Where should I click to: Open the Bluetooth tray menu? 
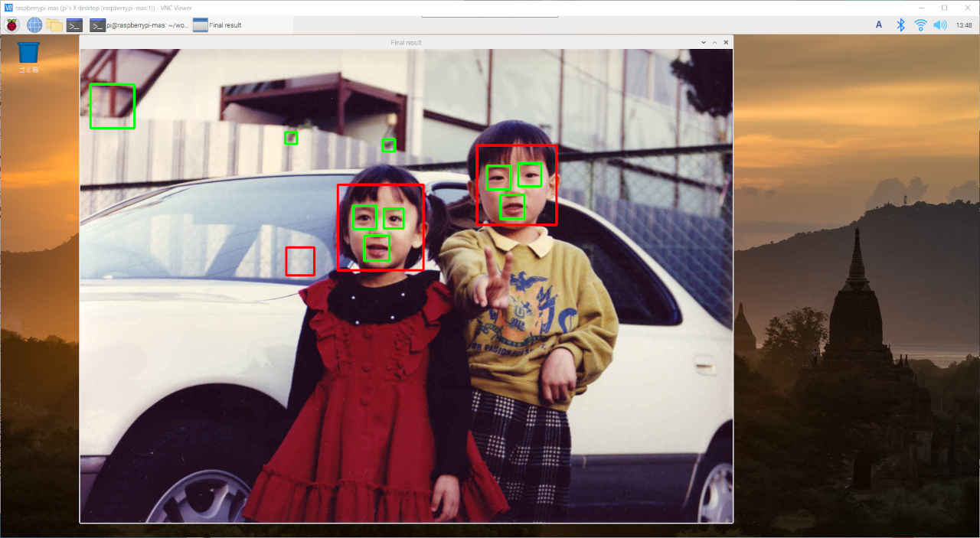(x=900, y=25)
